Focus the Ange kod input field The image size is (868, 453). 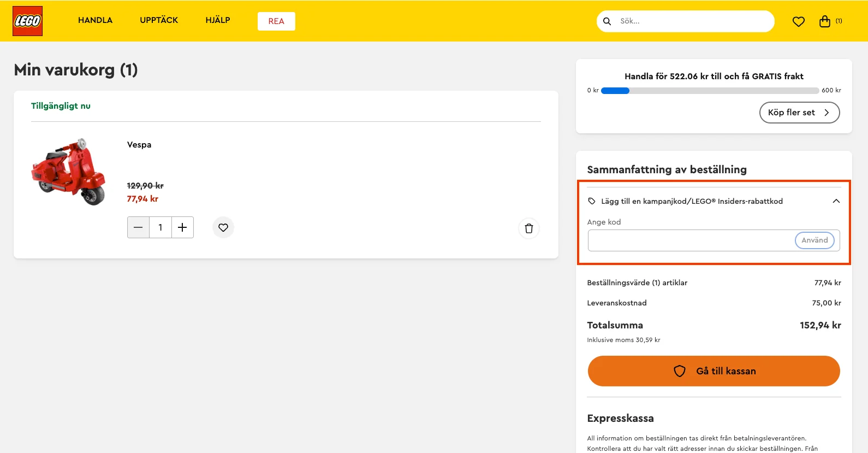pos(691,240)
